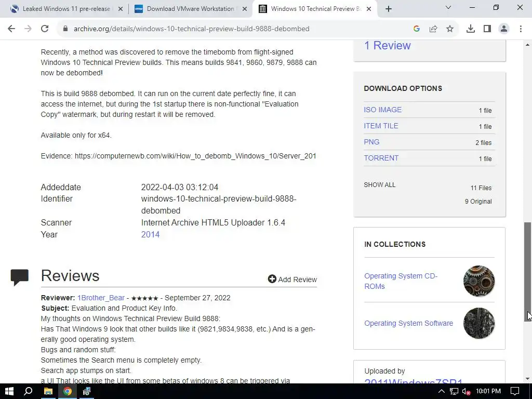Image resolution: width=532 pixels, height=399 pixels.
Task: Click the '9 Original' text
Action: coord(478,202)
